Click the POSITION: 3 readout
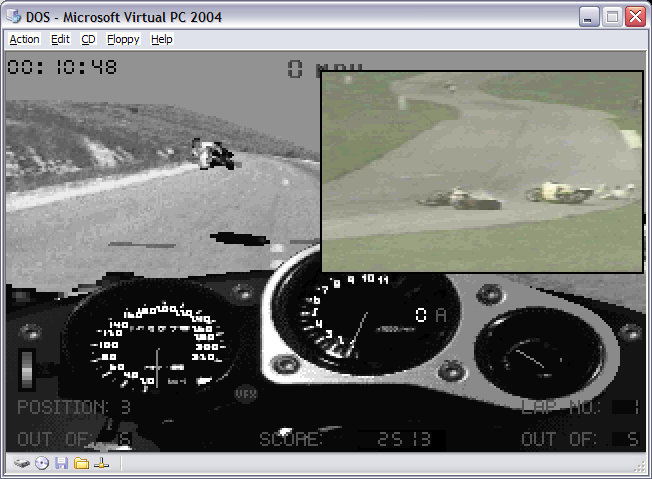Viewport: 652px width, 479px height. tap(74, 407)
